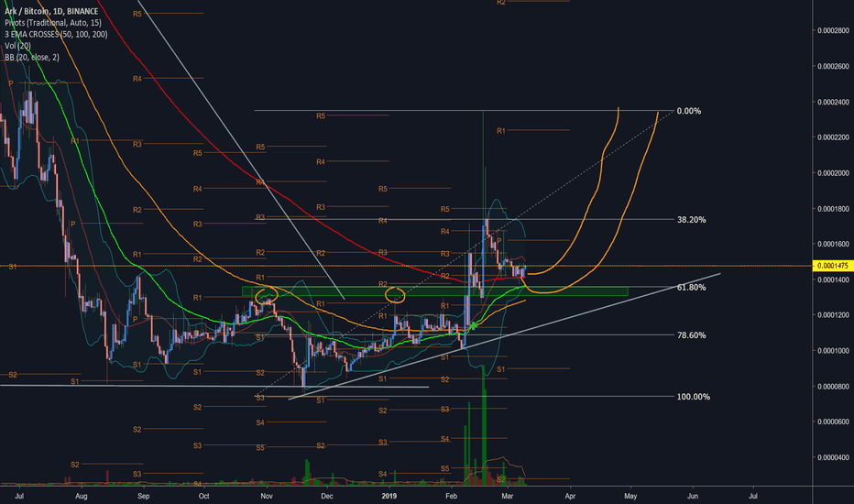This screenshot has width=854, height=504.
Task: Click the Feb label on time axis
Action: click(451, 496)
